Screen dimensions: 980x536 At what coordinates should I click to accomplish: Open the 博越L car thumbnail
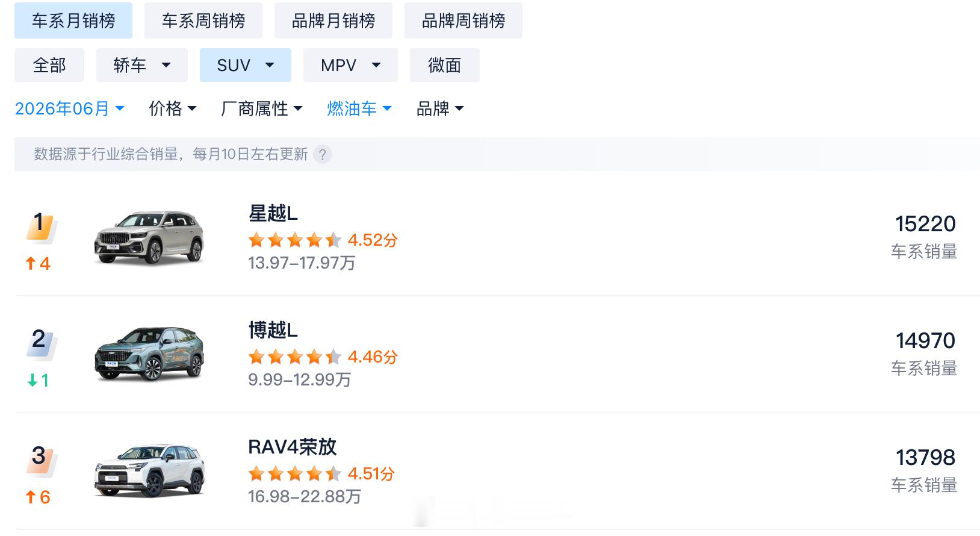(x=149, y=354)
